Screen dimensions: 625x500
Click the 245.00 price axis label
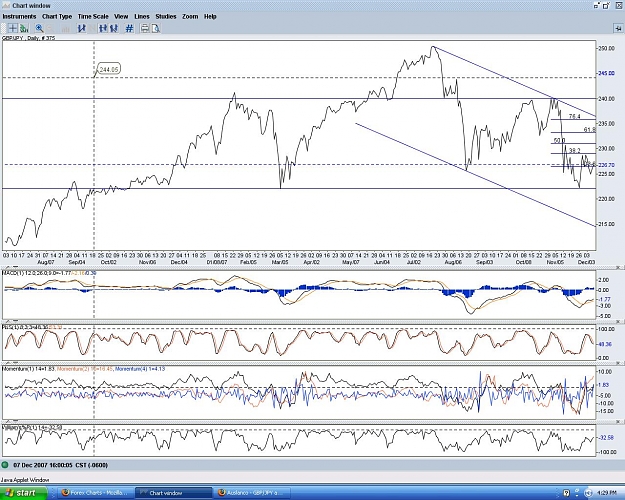[606, 73]
